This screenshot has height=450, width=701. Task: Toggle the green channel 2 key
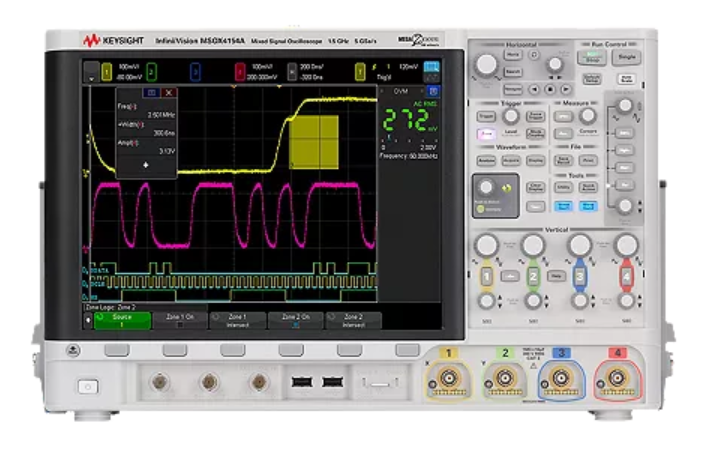(x=533, y=277)
